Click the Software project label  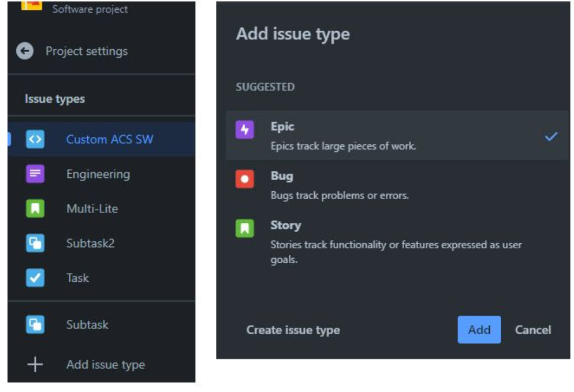[x=90, y=9]
